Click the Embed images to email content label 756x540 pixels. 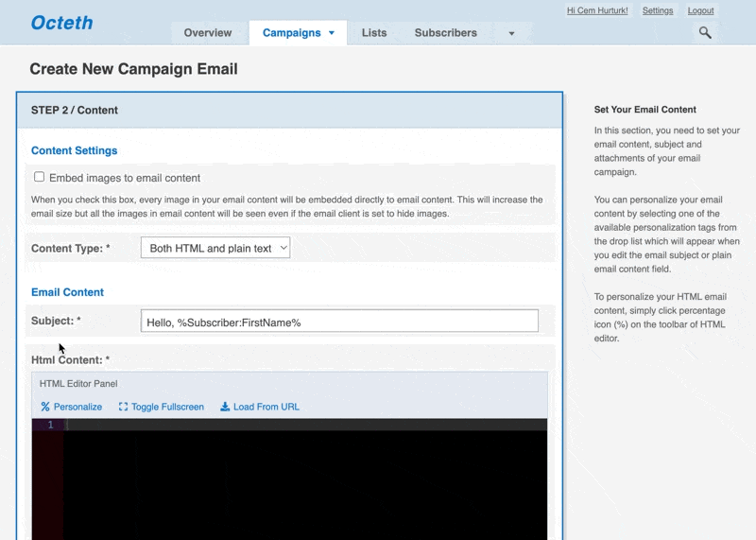click(x=125, y=178)
